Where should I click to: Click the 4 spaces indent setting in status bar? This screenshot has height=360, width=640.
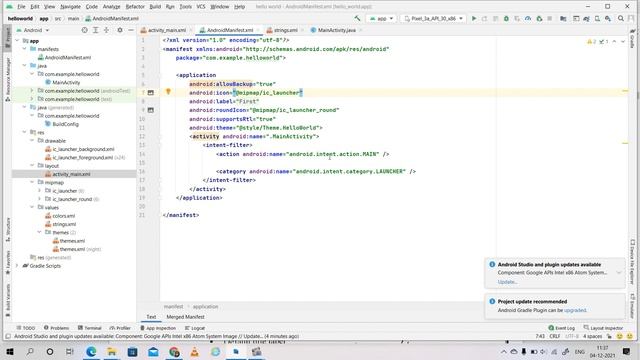point(592,336)
